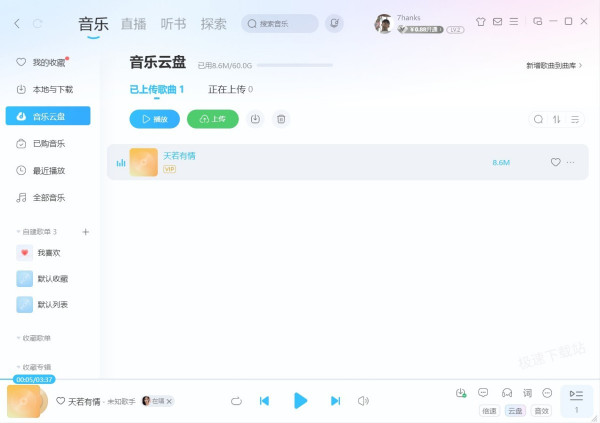Click the big play button in player bar
Viewport: 600px width, 423px height.
click(300, 401)
